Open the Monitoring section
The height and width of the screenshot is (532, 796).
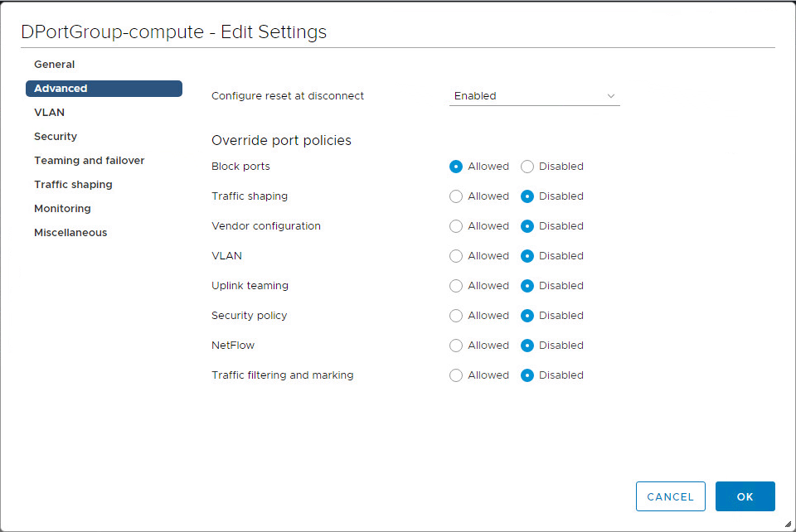62,209
